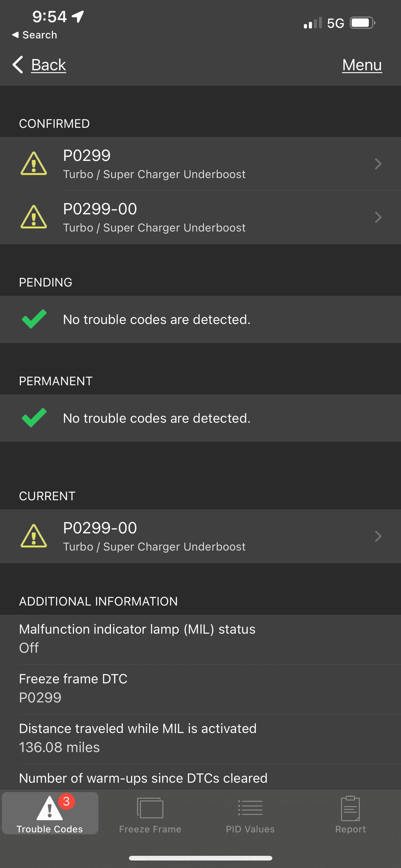Tap the back chevron arrow icon
This screenshot has width=401, height=868.
pos(18,64)
